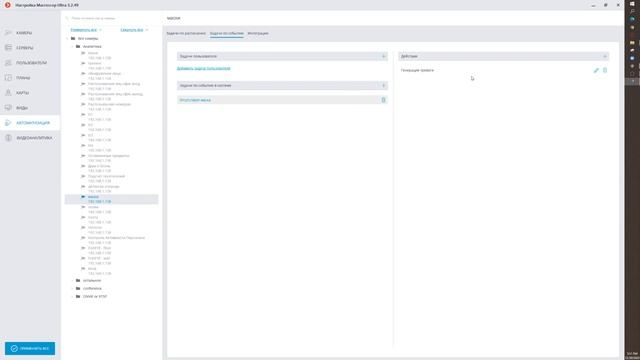
Task: Expand the остальное folder node
Action: pos(73,281)
